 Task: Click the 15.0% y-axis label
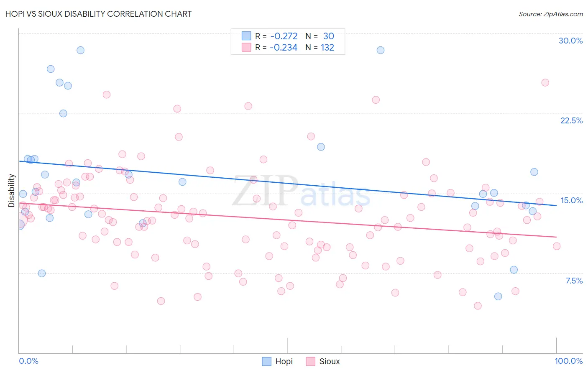coord(571,200)
